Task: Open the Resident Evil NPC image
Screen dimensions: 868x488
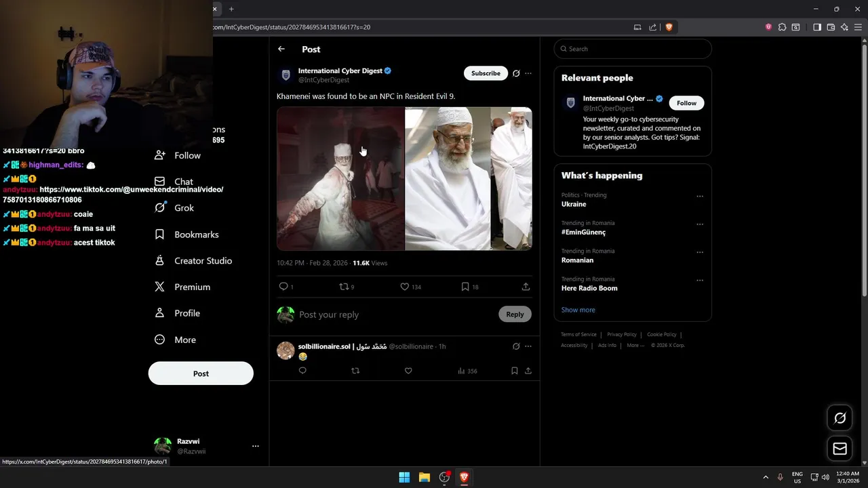Action: click(340, 179)
